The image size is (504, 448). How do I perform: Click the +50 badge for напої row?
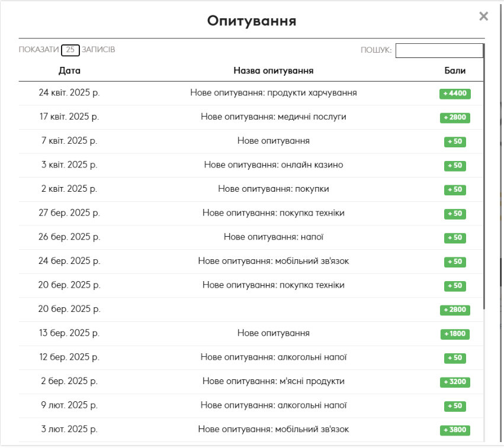pos(455,238)
